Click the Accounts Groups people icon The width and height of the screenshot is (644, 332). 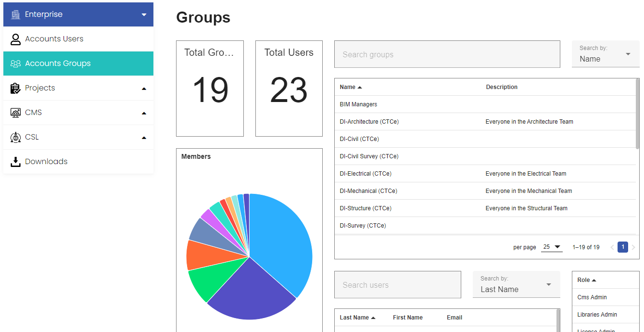(16, 64)
